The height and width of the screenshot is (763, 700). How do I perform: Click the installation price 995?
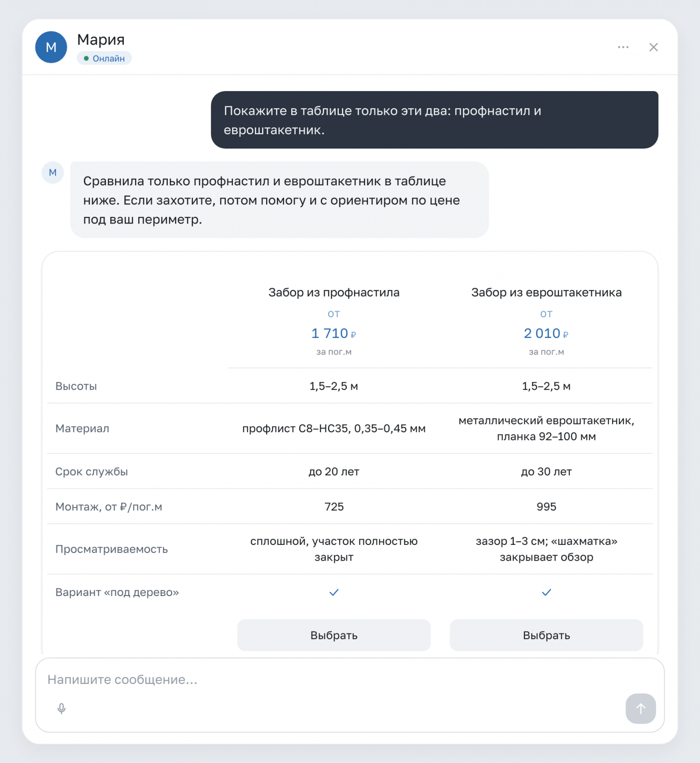[x=546, y=507]
